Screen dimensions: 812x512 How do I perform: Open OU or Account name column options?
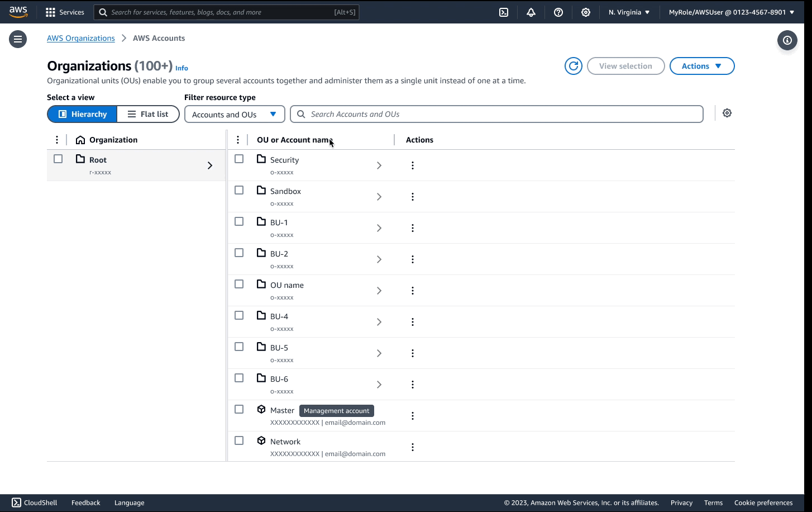[x=238, y=140]
